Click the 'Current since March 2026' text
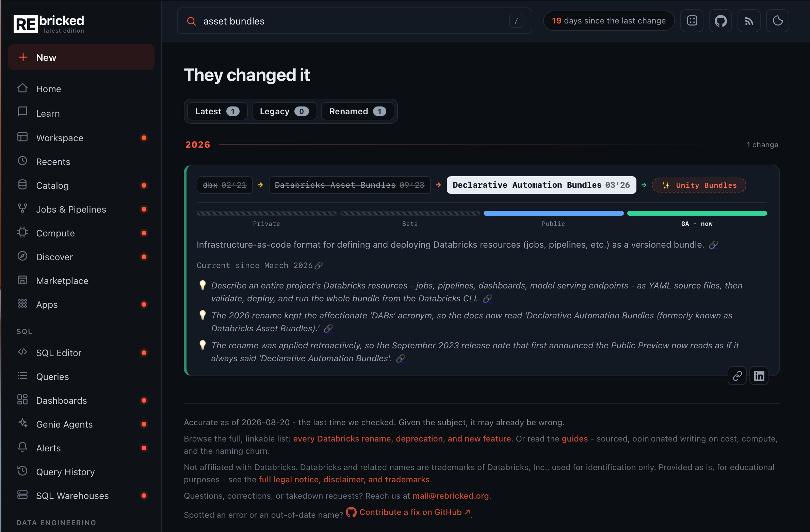This screenshot has width=810, height=532. pyautogui.click(x=254, y=266)
